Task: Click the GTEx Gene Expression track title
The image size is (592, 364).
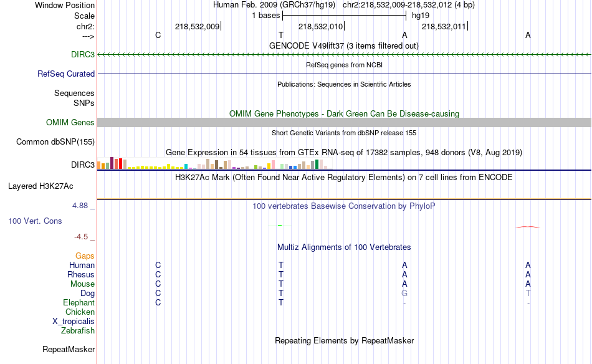Action: coord(344,153)
